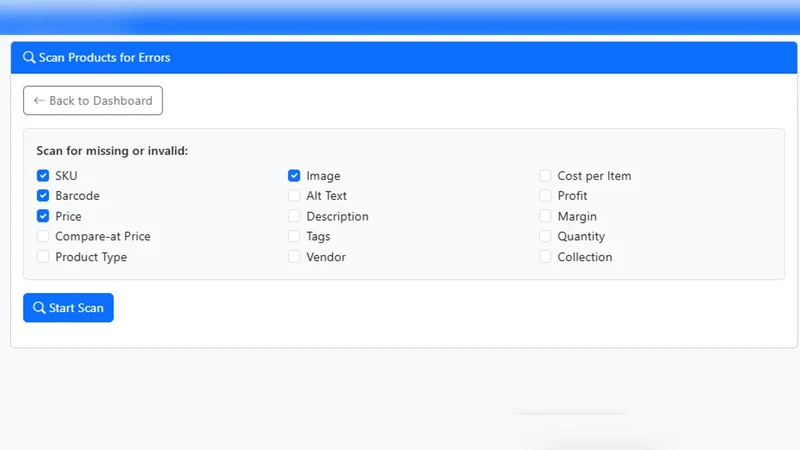Select the Profit checkbox
Viewport: 800px width, 450px height.
(x=545, y=195)
